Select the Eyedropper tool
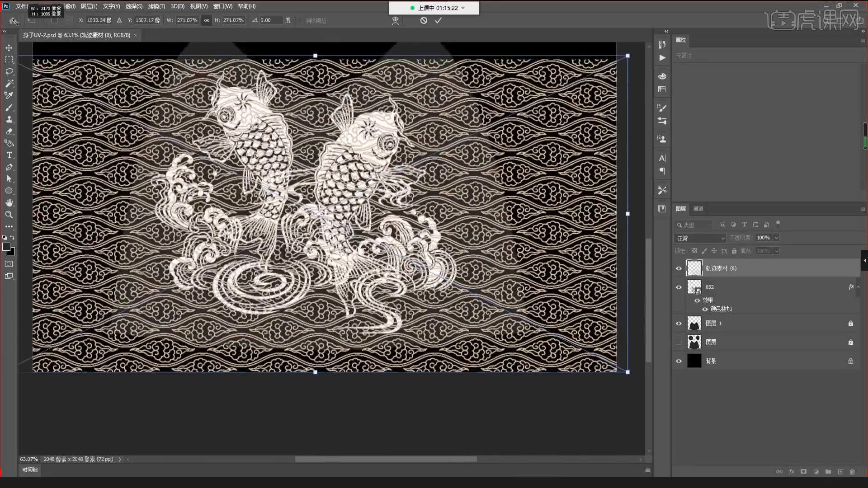The image size is (868, 488). pyautogui.click(x=9, y=95)
